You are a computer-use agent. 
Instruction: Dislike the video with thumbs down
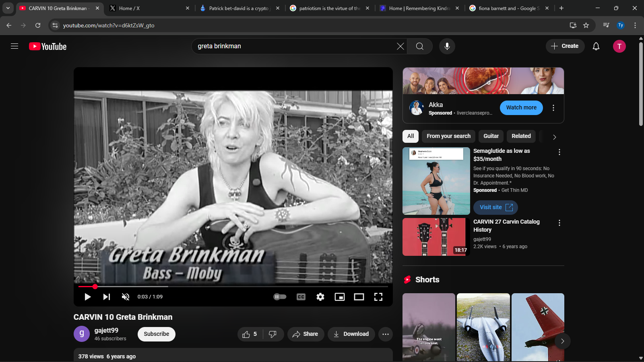[x=273, y=334]
